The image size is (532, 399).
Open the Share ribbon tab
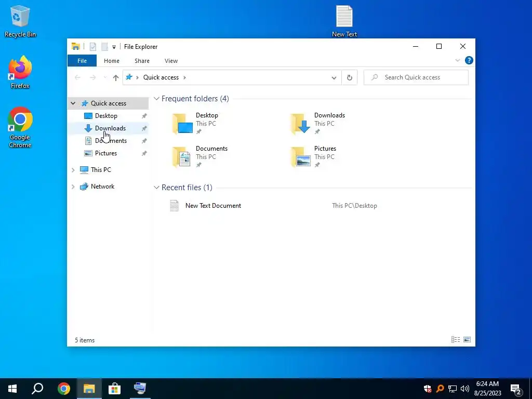[x=142, y=61]
